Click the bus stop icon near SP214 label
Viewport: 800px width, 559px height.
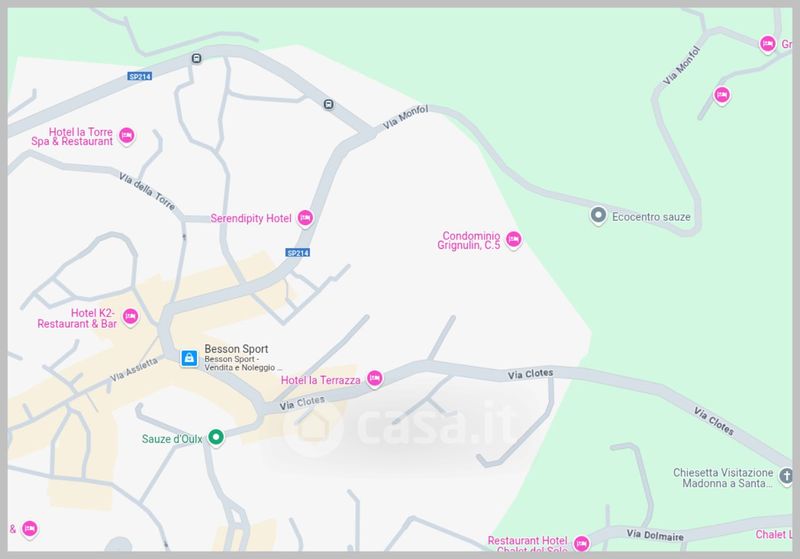(196, 58)
